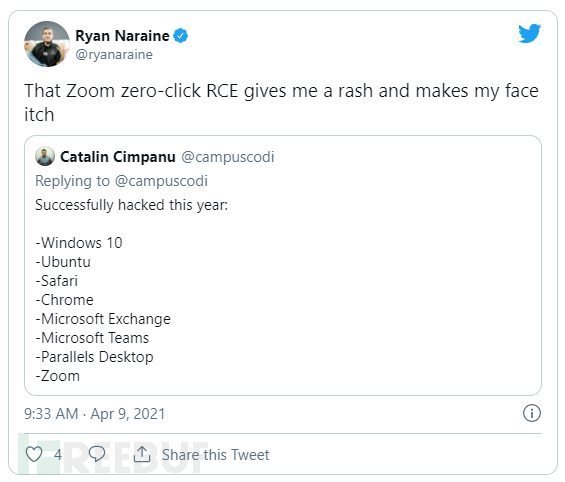Open the quoted tweet listing hacked products

coord(283,265)
